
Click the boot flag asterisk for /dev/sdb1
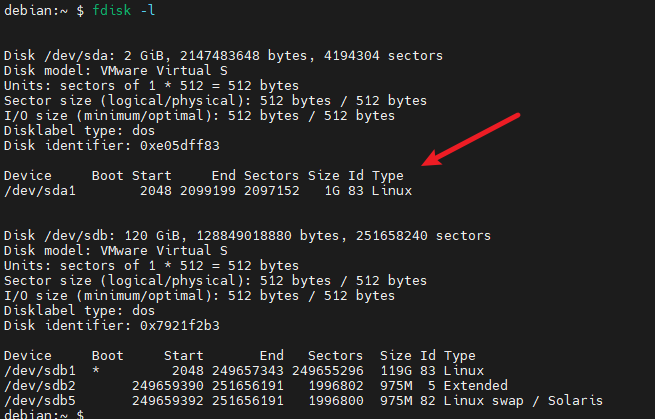tap(96, 370)
